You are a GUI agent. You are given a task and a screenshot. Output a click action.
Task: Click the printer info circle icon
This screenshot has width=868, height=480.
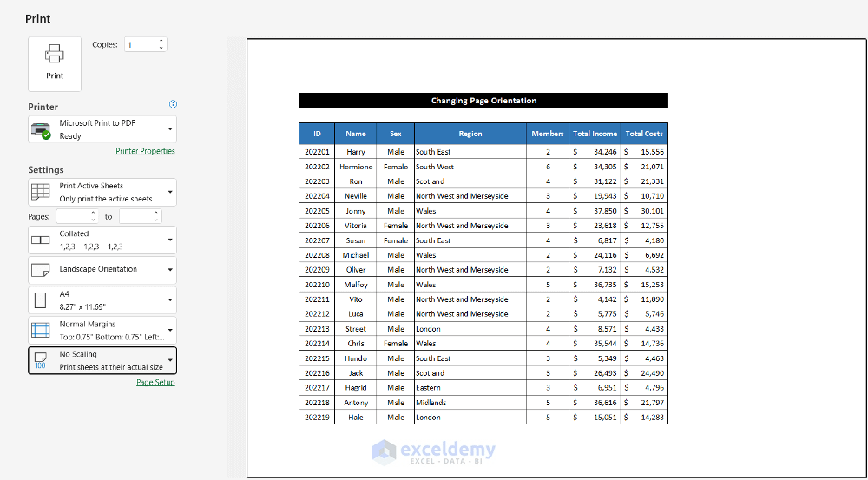(x=174, y=104)
